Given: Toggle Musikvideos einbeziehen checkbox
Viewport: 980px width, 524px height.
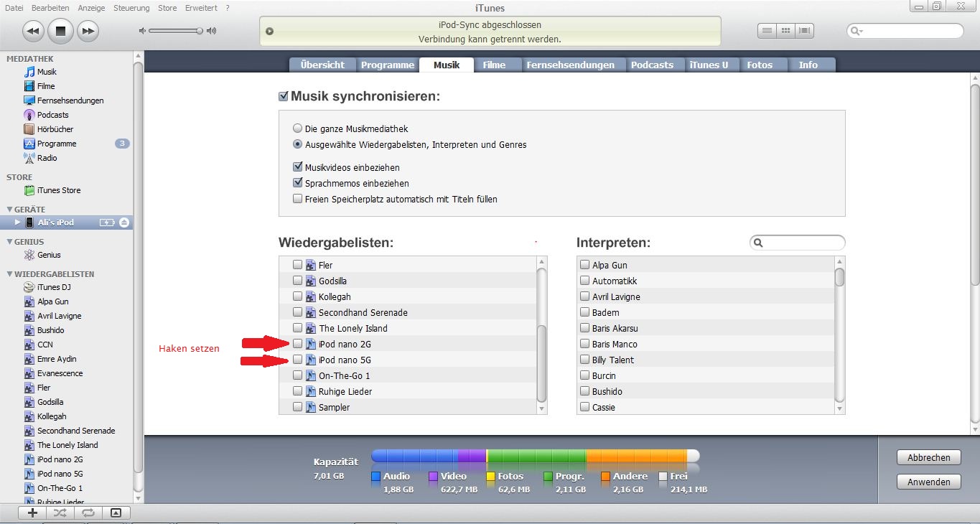Looking at the screenshot, I should (297, 167).
